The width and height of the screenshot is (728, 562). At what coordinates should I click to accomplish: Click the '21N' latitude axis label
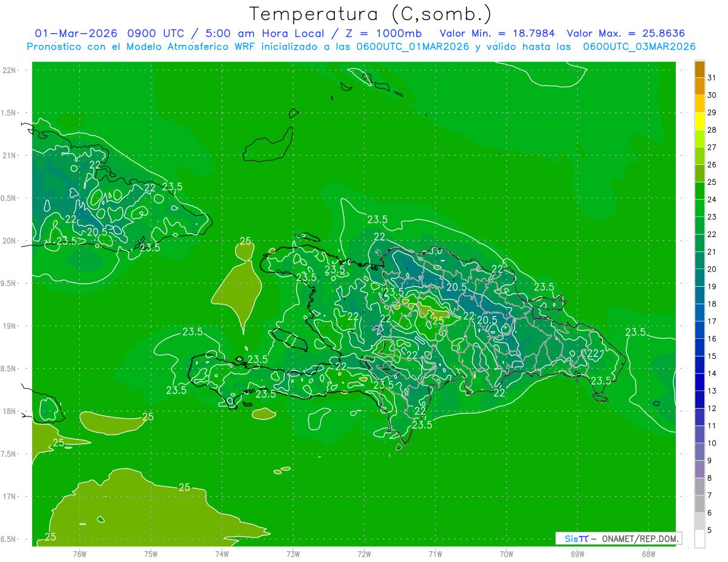click(9, 155)
